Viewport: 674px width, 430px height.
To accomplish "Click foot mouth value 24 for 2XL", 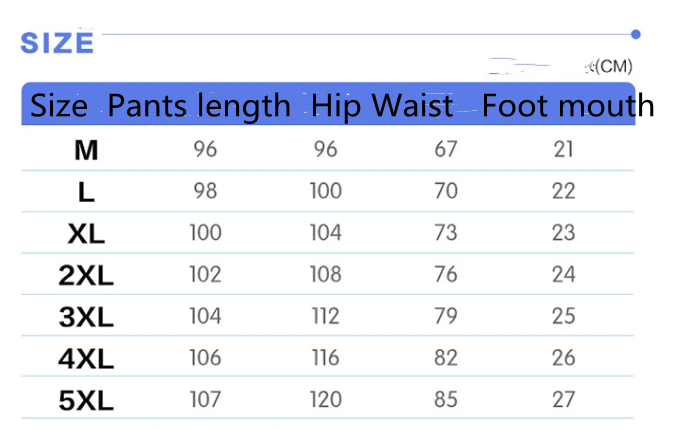I will [x=564, y=275].
